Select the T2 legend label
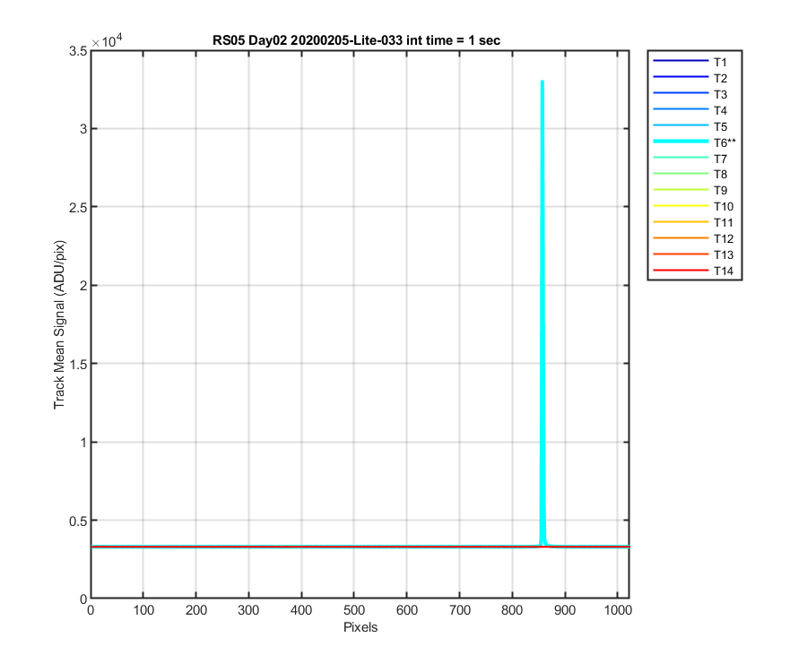 [x=720, y=79]
